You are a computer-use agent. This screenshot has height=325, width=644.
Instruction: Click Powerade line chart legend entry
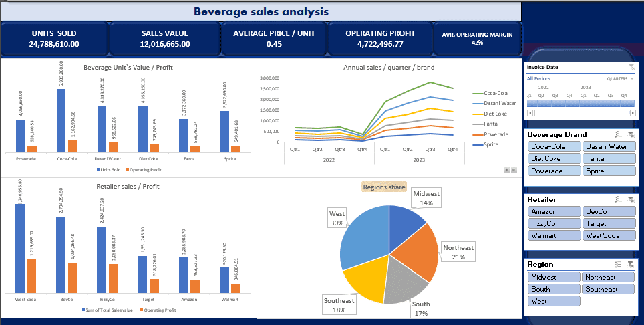[490, 135]
